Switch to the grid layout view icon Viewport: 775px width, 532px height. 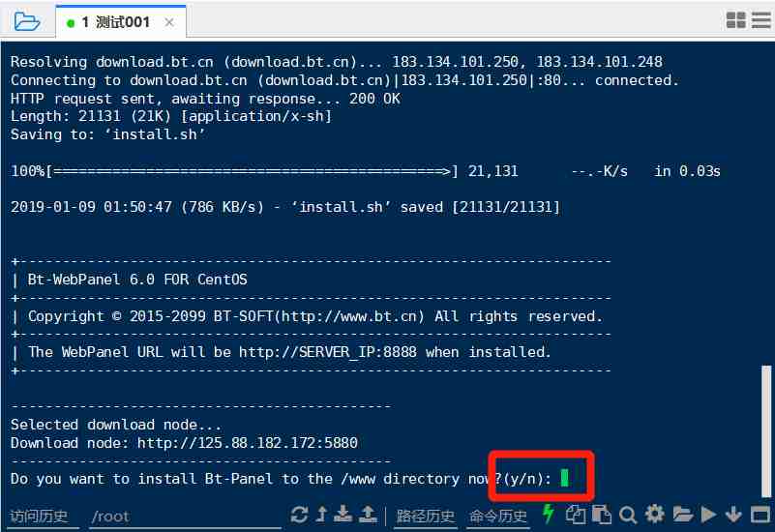(x=736, y=20)
